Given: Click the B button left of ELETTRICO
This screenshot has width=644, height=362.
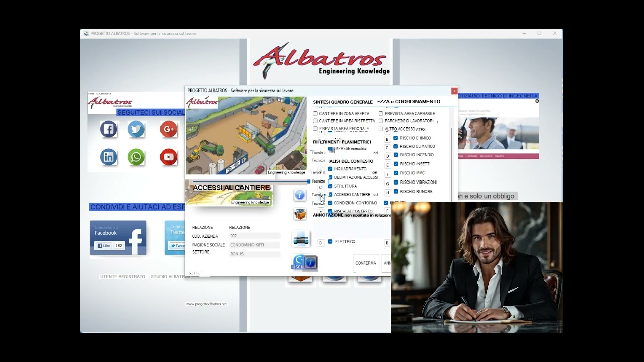Looking at the screenshot, I should coord(320,243).
